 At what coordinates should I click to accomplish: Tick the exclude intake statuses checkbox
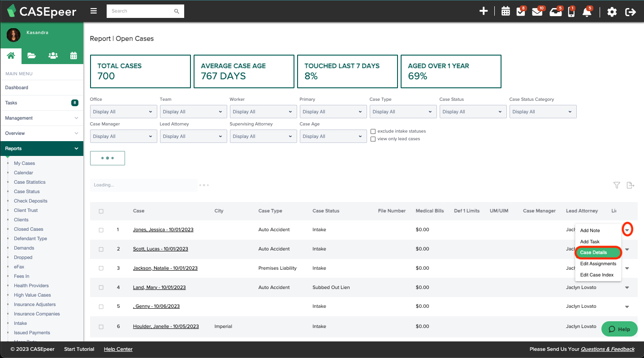(373, 131)
